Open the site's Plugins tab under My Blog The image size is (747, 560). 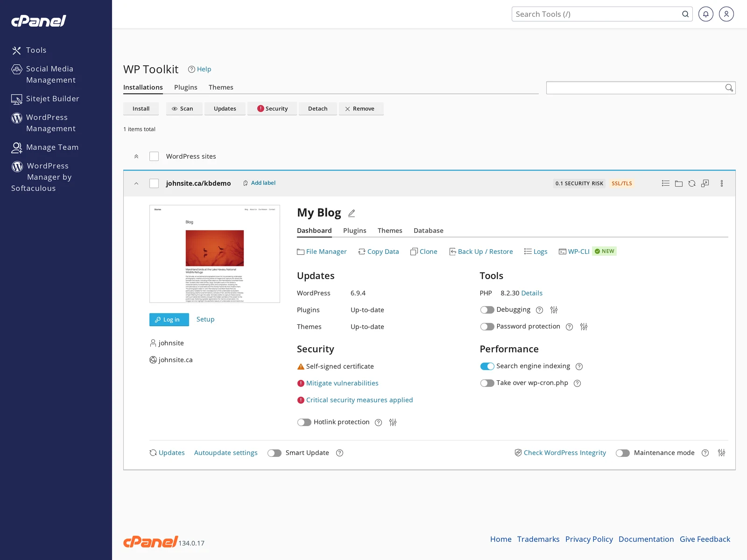tap(355, 231)
